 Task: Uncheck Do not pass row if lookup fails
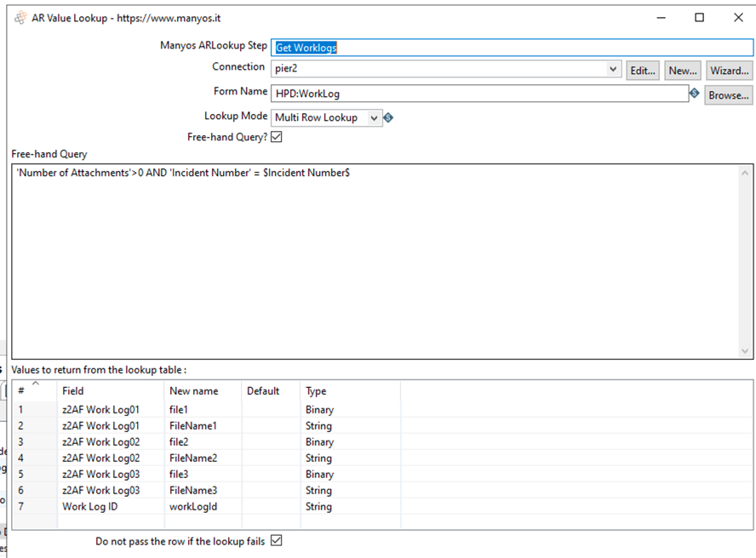click(276, 541)
